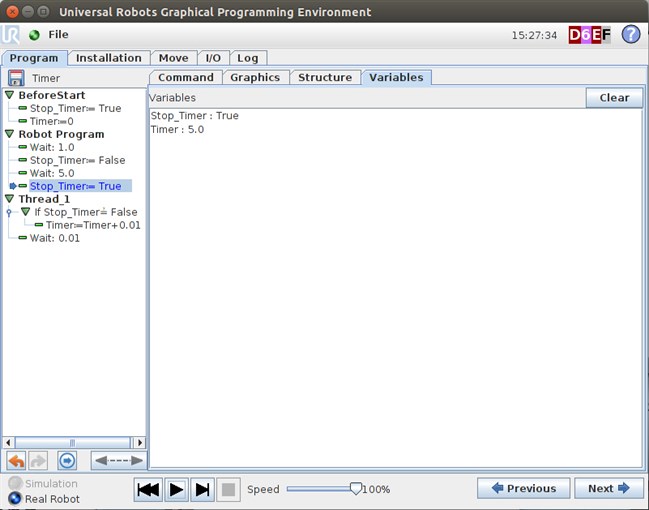Click the dashed double-arrow move button
Image resolution: width=649 pixels, height=510 pixels.
(119, 460)
